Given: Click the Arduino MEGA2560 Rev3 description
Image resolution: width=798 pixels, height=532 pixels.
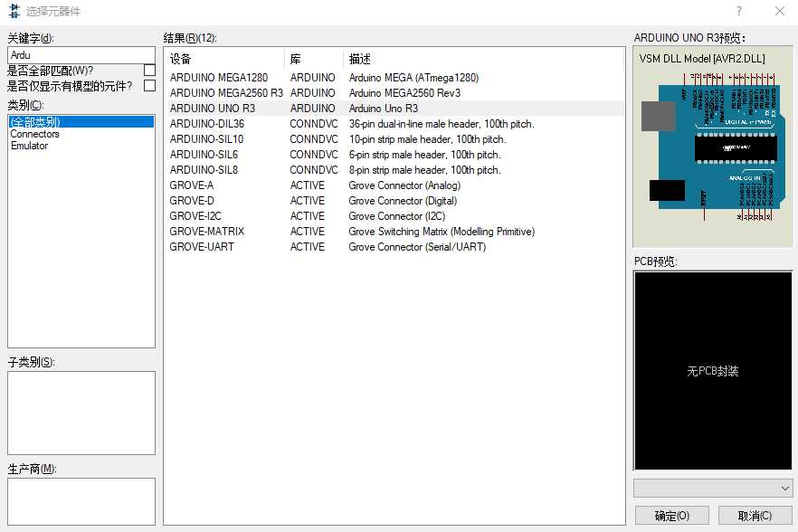Looking at the screenshot, I should [404, 92].
